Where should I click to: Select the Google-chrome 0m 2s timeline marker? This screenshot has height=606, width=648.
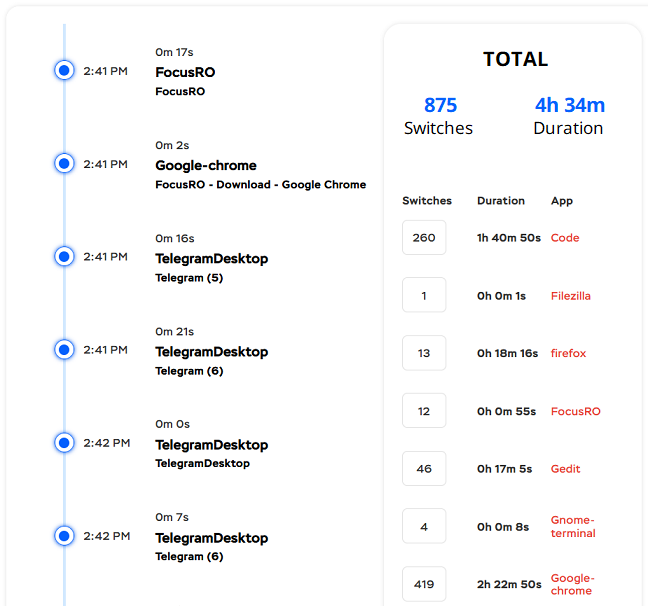(64, 163)
